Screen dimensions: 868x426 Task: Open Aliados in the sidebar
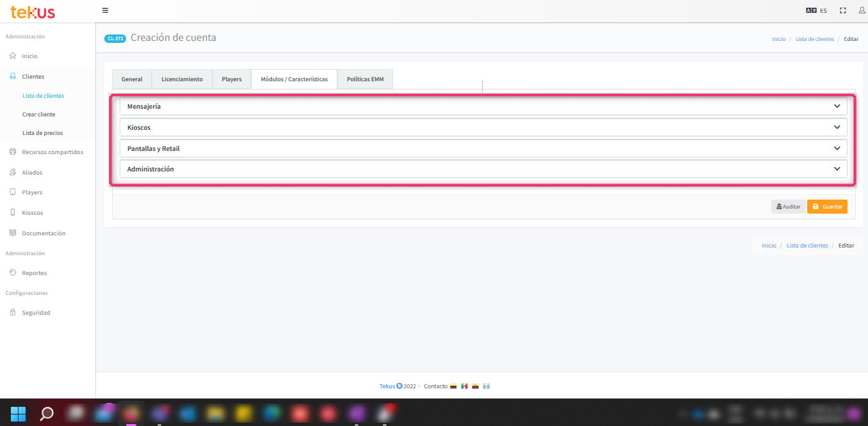tap(32, 173)
